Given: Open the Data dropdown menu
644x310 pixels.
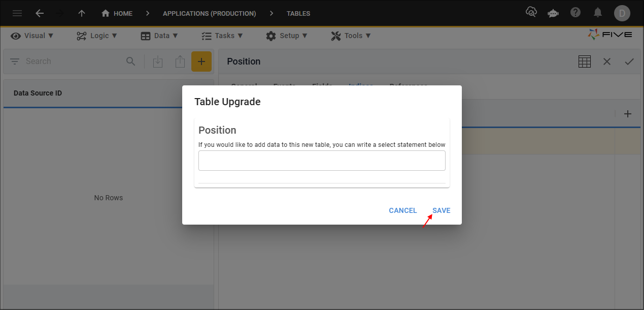Looking at the screenshot, I should click(159, 36).
